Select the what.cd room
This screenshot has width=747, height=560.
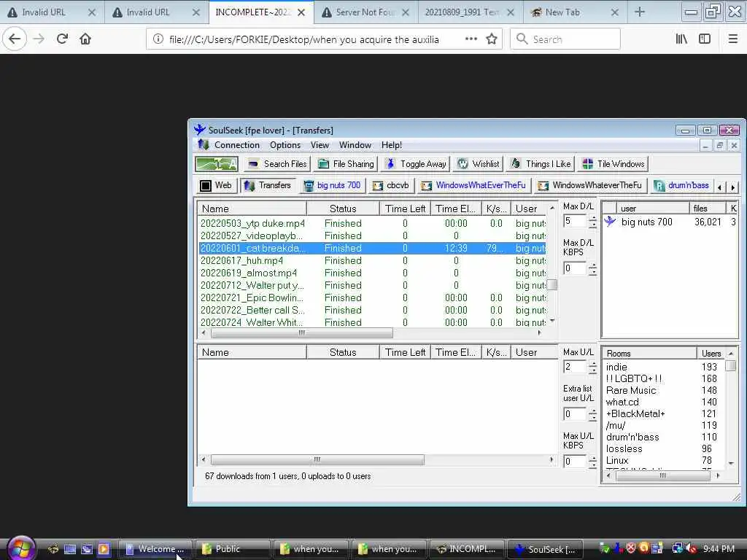tap(622, 402)
